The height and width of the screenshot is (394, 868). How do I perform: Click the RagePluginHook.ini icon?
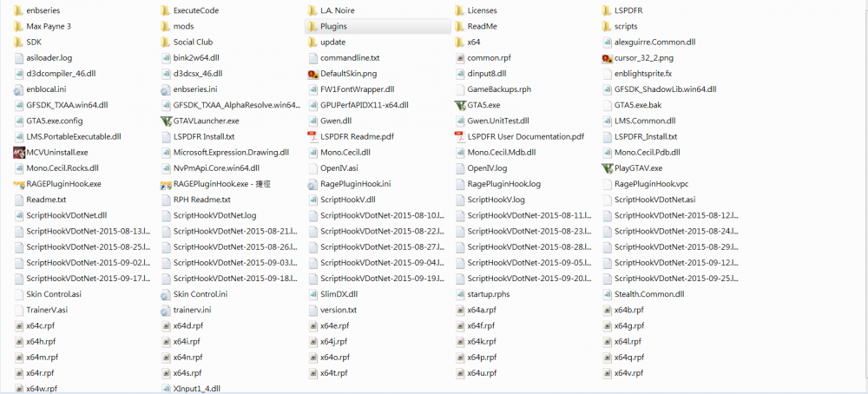click(x=312, y=184)
